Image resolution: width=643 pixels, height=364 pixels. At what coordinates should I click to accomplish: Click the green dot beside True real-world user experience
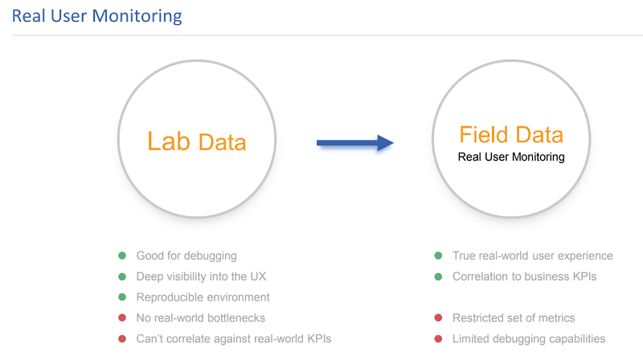point(438,256)
